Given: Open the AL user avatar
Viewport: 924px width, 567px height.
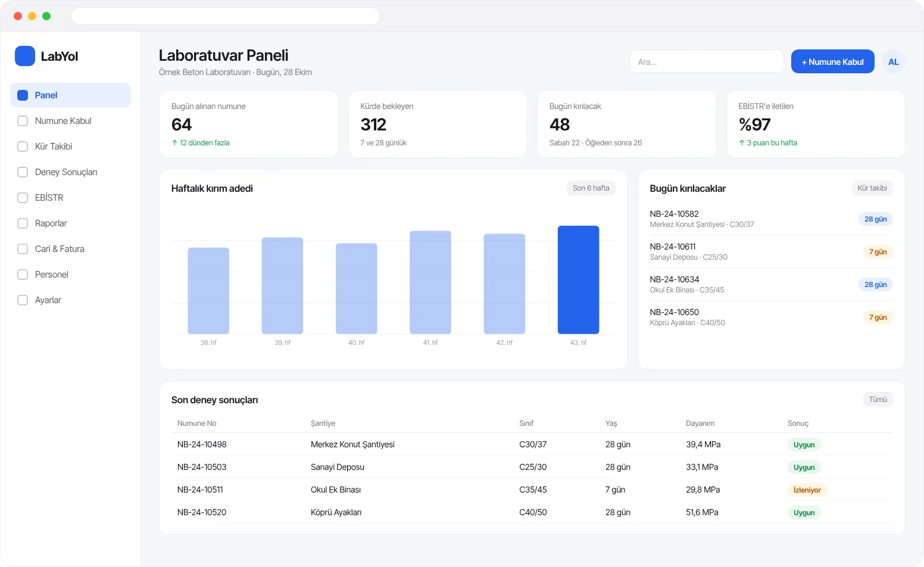Looking at the screenshot, I should tap(893, 62).
